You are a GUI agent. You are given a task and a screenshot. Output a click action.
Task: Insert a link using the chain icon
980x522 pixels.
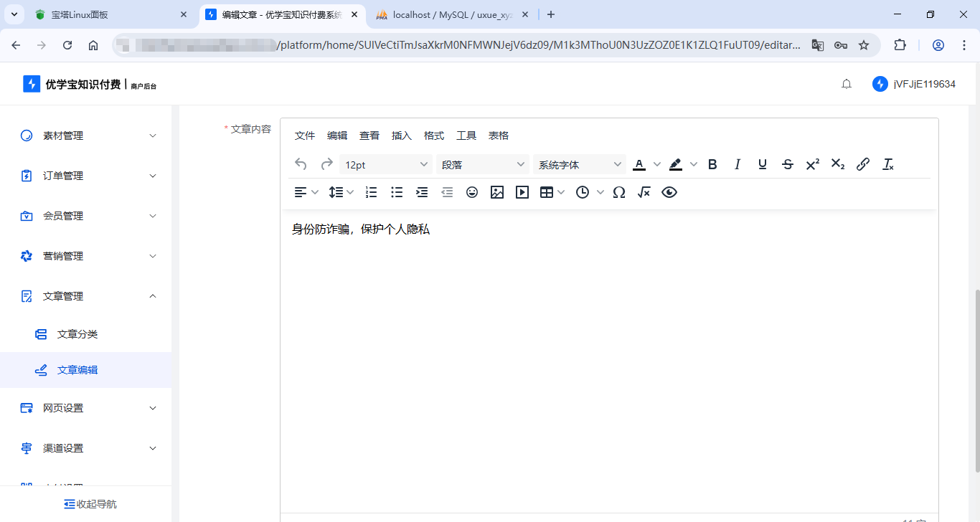(862, 164)
